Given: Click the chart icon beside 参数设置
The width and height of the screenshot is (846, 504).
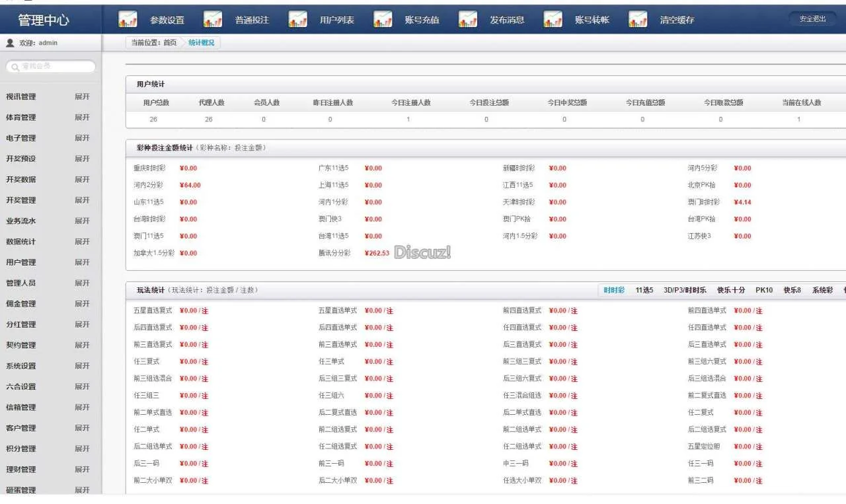Looking at the screenshot, I should click(x=128, y=20).
